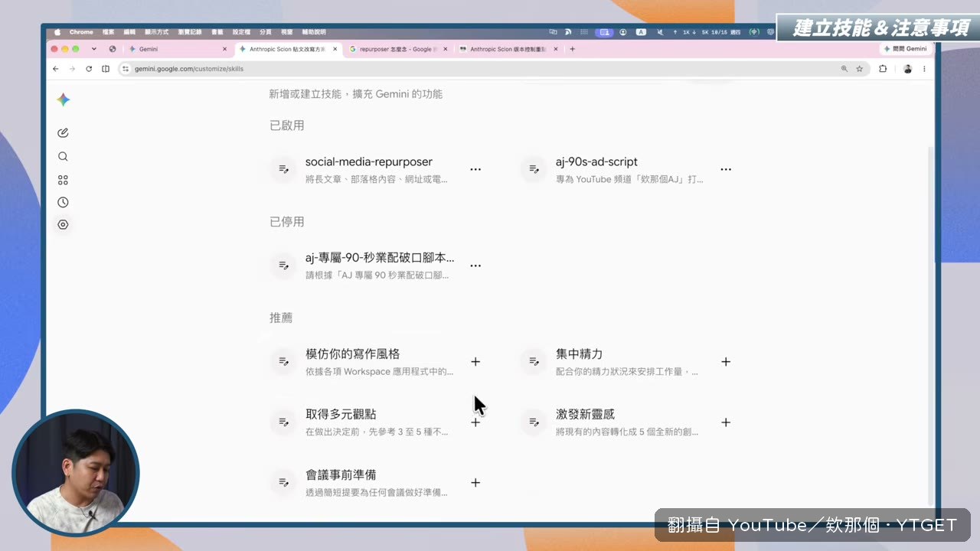Expand the tab search chevron
980x551 pixels.
(x=93, y=49)
